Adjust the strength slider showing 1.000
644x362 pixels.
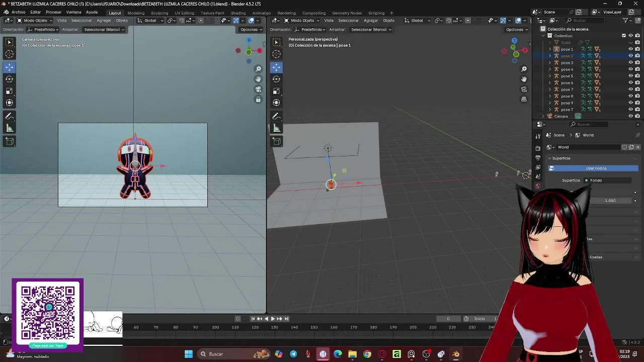pos(610,201)
